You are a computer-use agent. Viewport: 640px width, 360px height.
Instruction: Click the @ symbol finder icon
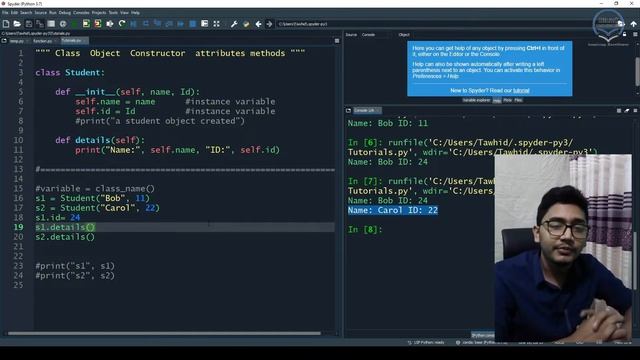(x=63, y=24)
